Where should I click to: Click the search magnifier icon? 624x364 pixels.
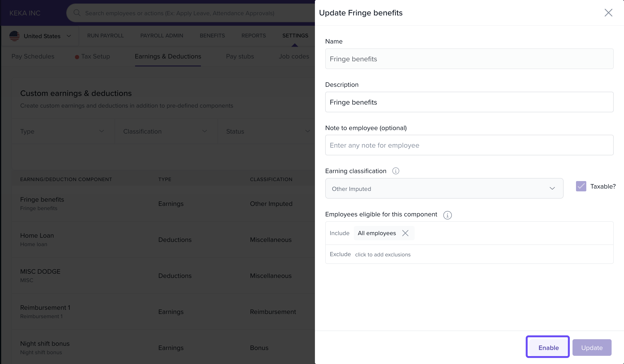point(77,13)
